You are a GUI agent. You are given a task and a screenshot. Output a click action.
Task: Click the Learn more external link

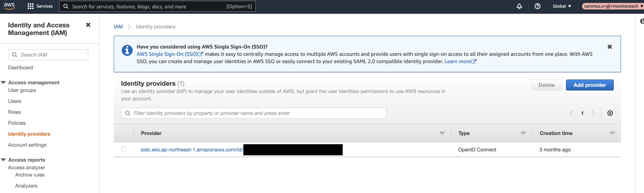(460, 62)
